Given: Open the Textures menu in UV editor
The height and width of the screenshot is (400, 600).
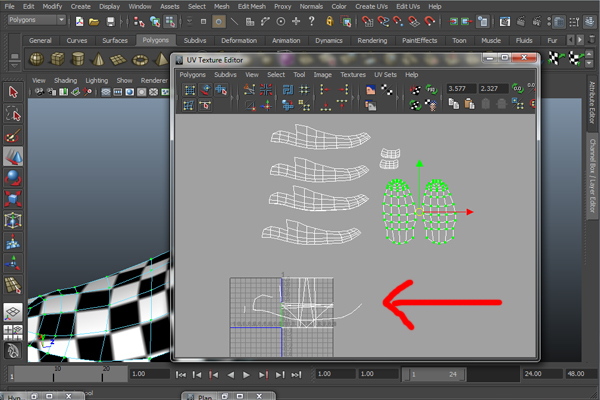Looking at the screenshot, I should (x=353, y=75).
